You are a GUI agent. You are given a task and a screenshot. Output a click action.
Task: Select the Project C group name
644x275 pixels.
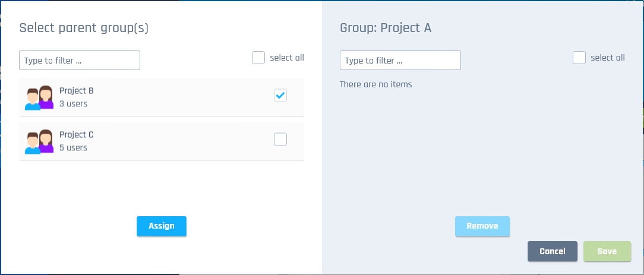coord(77,135)
